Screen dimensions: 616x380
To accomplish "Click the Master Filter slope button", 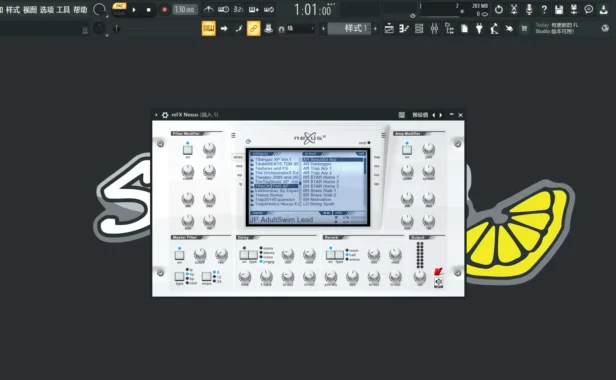I will 206,277.
